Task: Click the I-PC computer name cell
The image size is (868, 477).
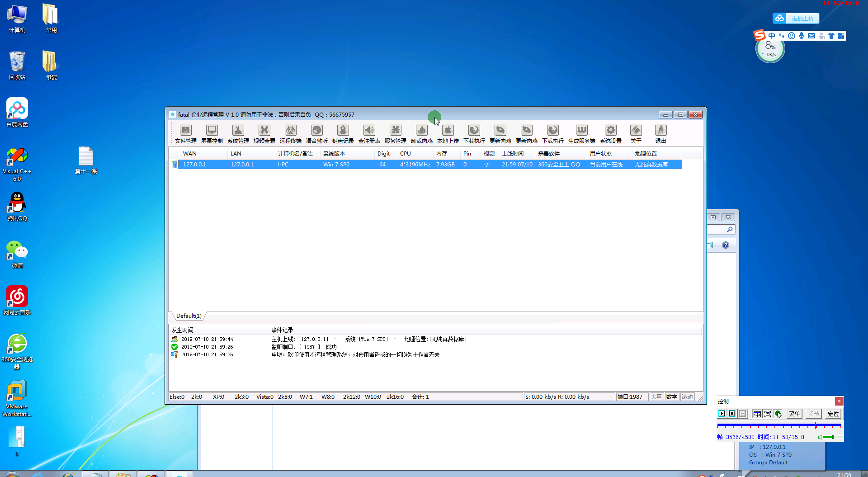Action: [x=283, y=165]
